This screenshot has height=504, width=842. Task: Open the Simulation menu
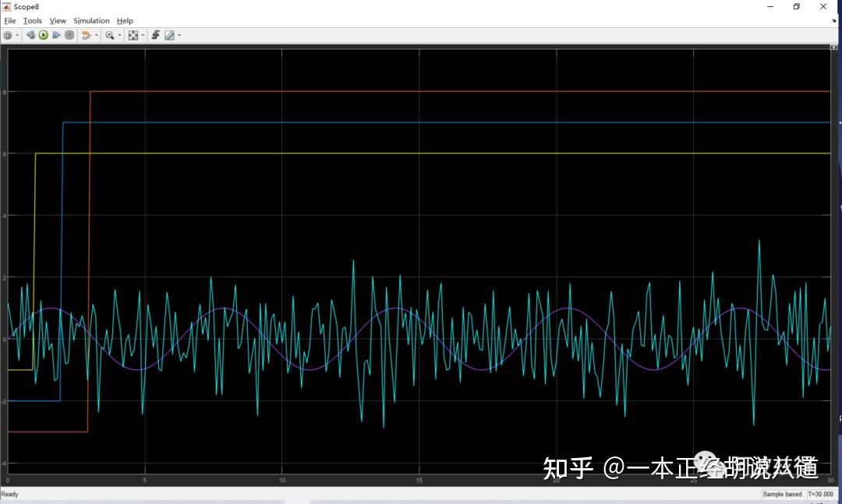click(91, 20)
